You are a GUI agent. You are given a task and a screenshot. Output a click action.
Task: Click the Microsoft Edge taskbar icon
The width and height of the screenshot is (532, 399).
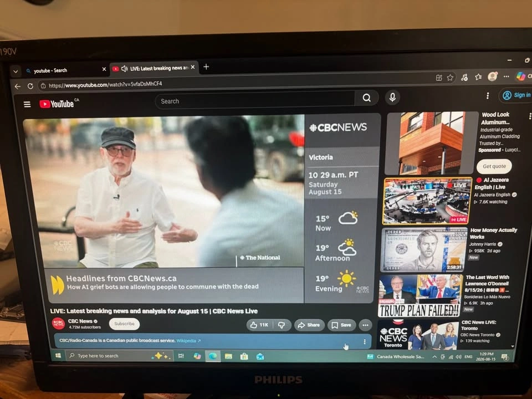213,356
